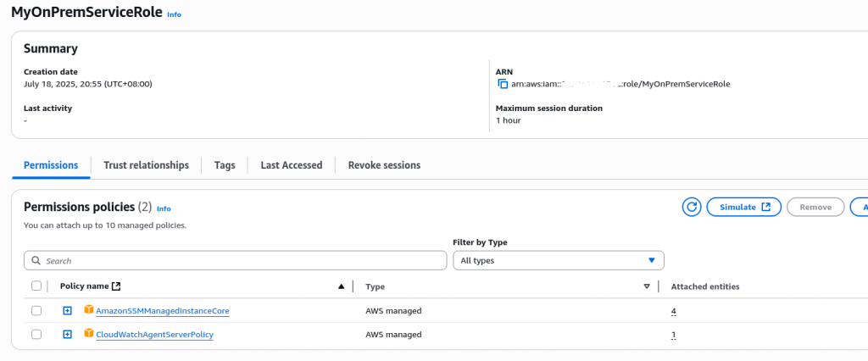
Task: Expand AmazonSSMManagedInstanceCore policy details
Action: click(67, 311)
